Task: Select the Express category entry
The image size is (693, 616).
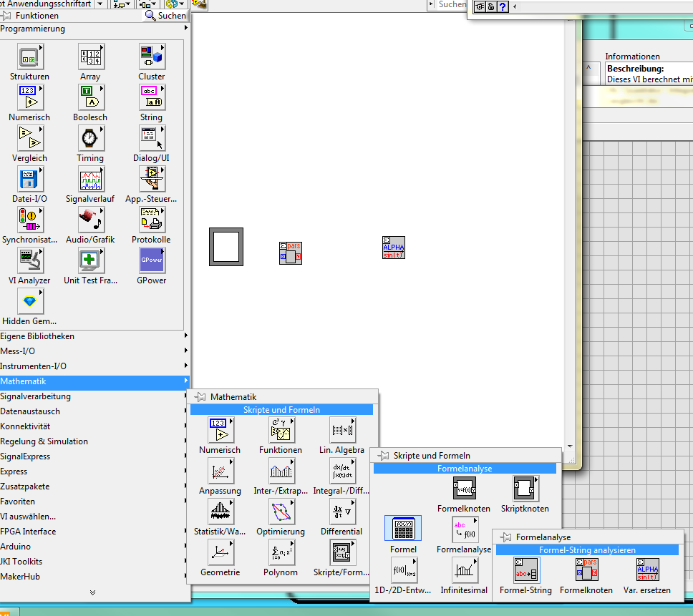Action: [x=14, y=471]
